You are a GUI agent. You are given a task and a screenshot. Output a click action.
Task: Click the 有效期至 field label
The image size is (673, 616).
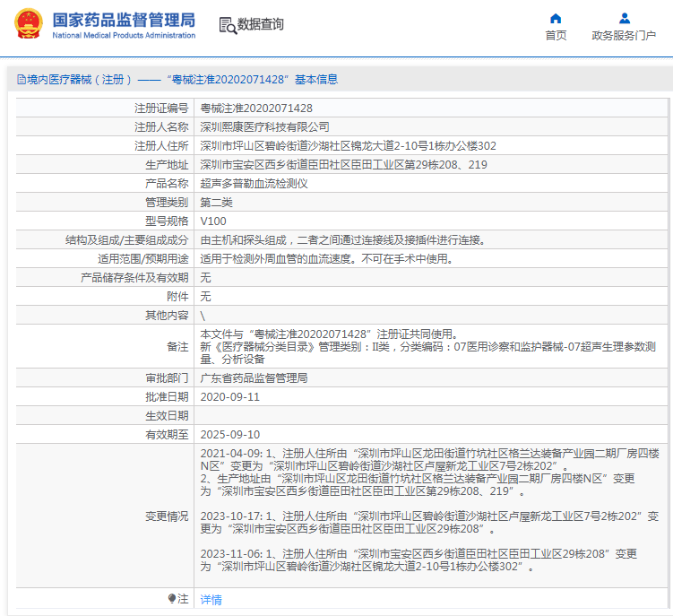pos(167,435)
